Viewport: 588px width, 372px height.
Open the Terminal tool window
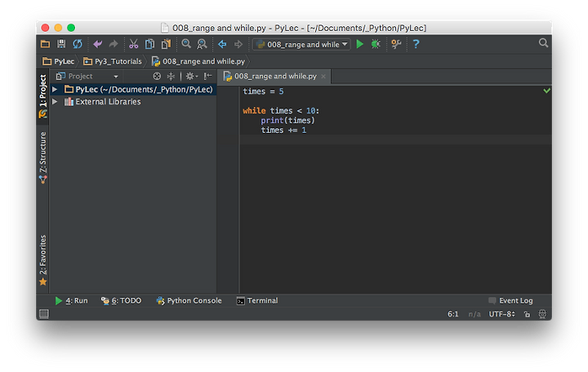click(x=257, y=301)
